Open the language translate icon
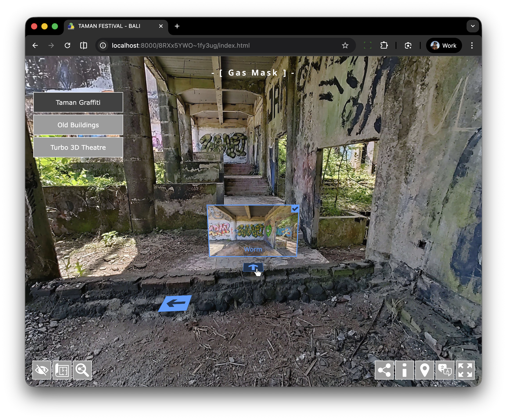 coord(445,370)
